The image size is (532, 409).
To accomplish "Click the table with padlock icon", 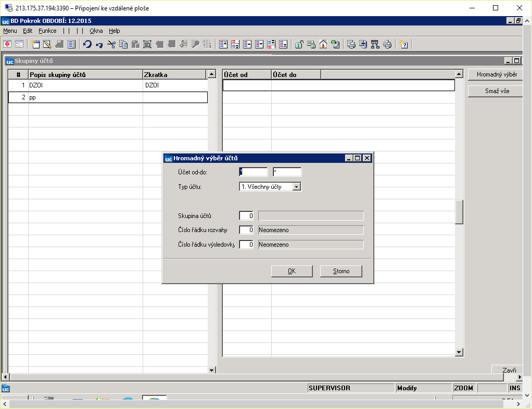I will tap(311, 44).
